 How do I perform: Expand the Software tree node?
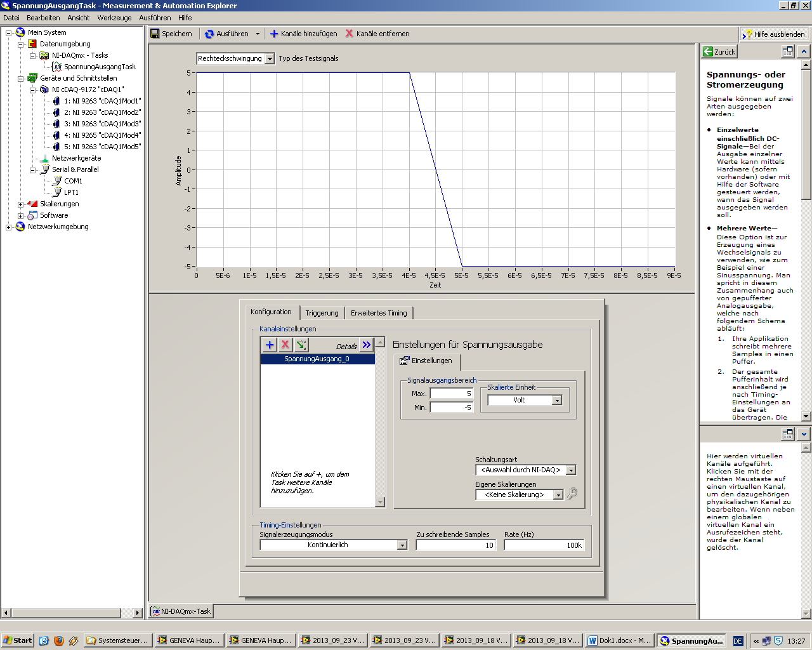pyautogui.click(x=20, y=216)
